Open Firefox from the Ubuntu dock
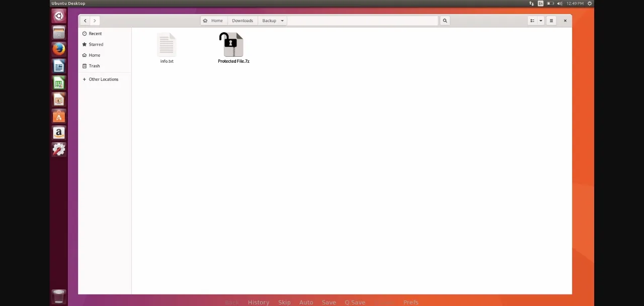Screen dimensions: 644x306 pos(59,49)
